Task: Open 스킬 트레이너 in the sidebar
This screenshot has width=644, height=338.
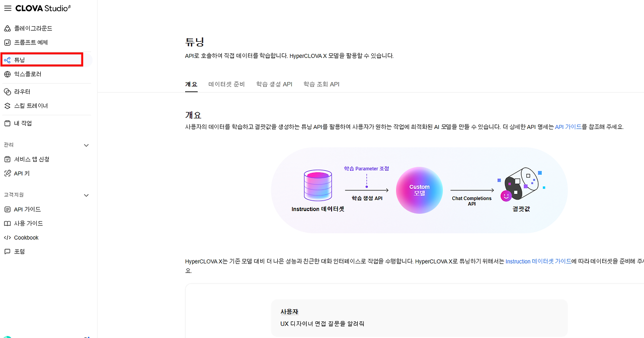Action: 46,106
